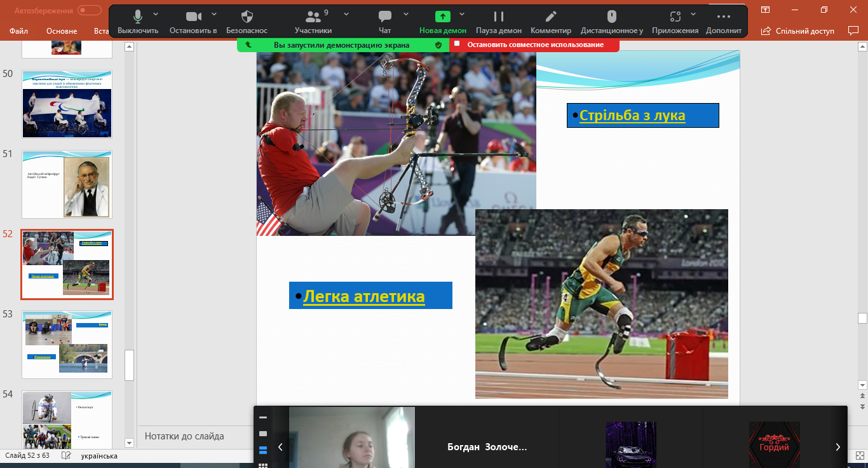Click shield icon on green sharing banner
This screenshot has height=468, width=868.
(x=438, y=45)
